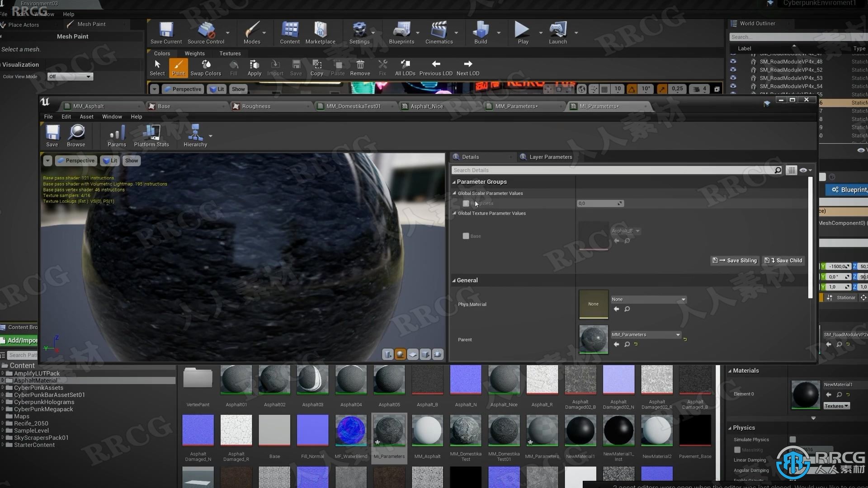Click the Next LOD tool icon
The width and height of the screenshot is (868, 488).
pos(467,63)
